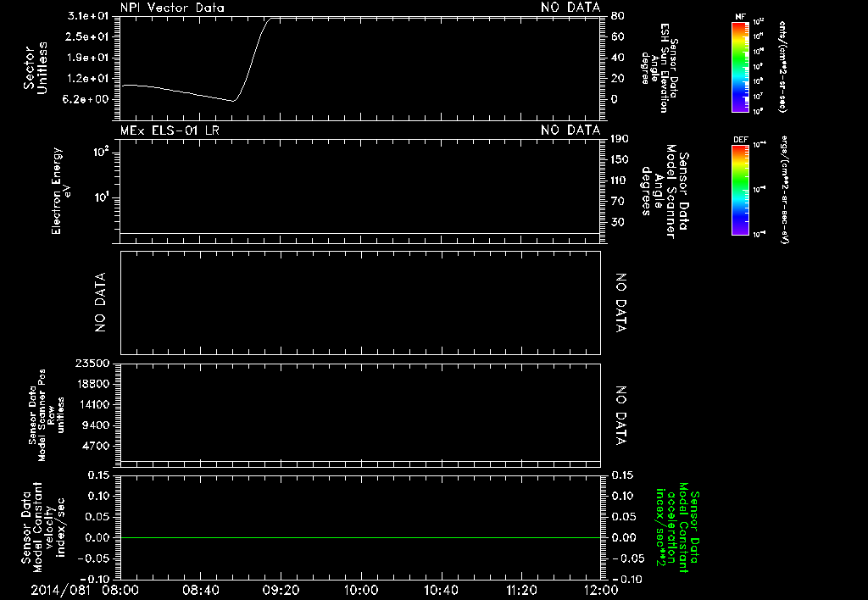Image resolution: width=868 pixels, height=600 pixels.
Task: Click the ESH Sun Elevation Angle label
Action: tap(659, 68)
